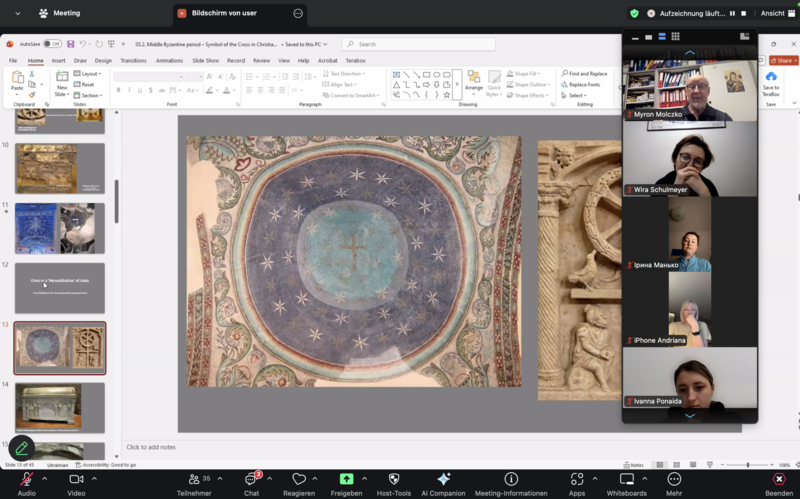Select slide 14 thumbnail in the slide panel
This screenshot has width=800, height=499.
pyautogui.click(x=59, y=407)
